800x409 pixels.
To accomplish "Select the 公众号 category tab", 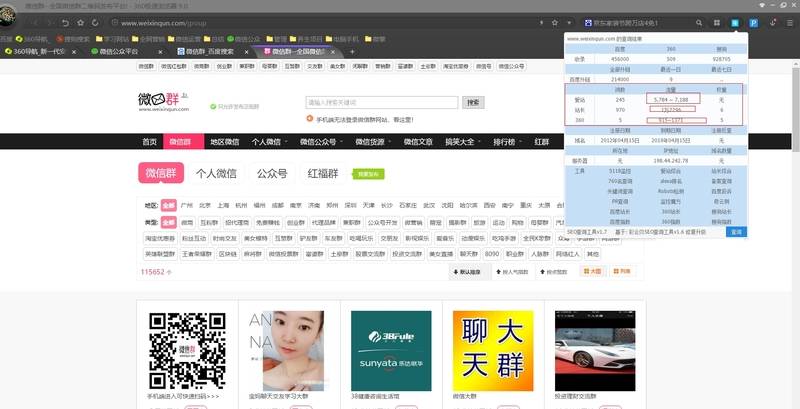I will (x=272, y=173).
